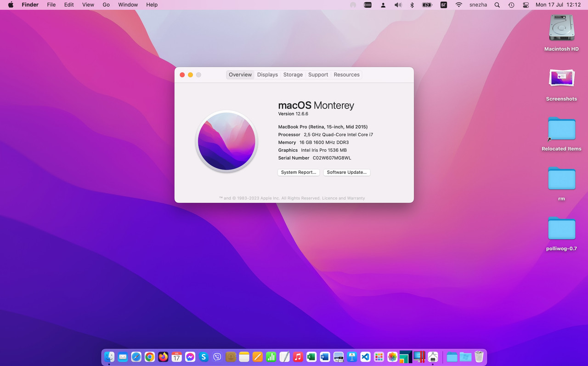Open Firefox from the Dock

click(163, 357)
